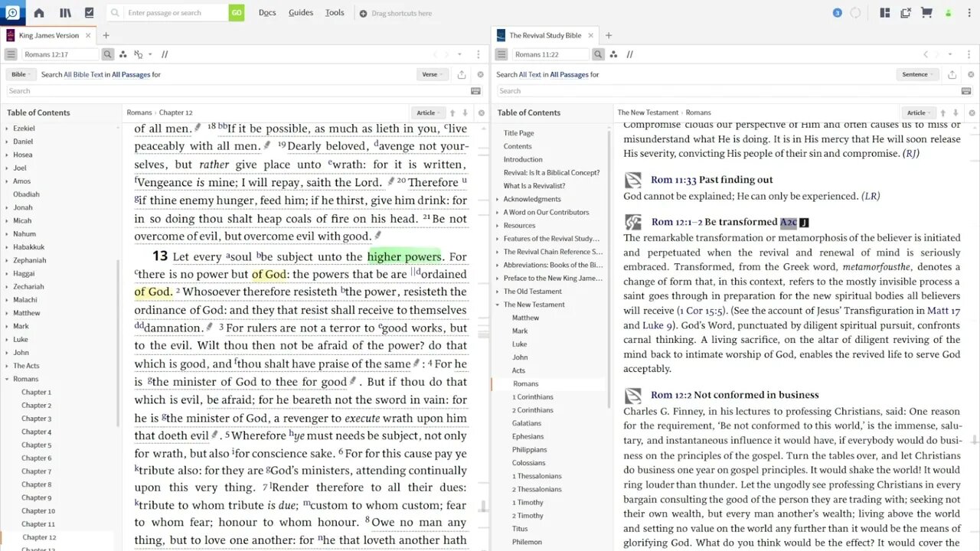Open the Revival Study Bible panel kebab menu
980x551 pixels.
[x=969, y=54]
